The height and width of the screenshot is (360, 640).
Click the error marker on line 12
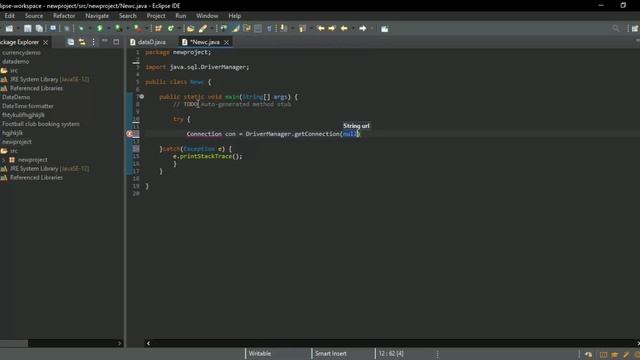tap(129, 134)
